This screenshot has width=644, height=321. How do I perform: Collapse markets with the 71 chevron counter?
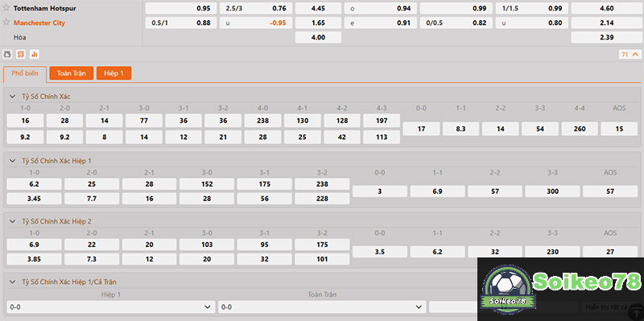click(x=630, y=54)
